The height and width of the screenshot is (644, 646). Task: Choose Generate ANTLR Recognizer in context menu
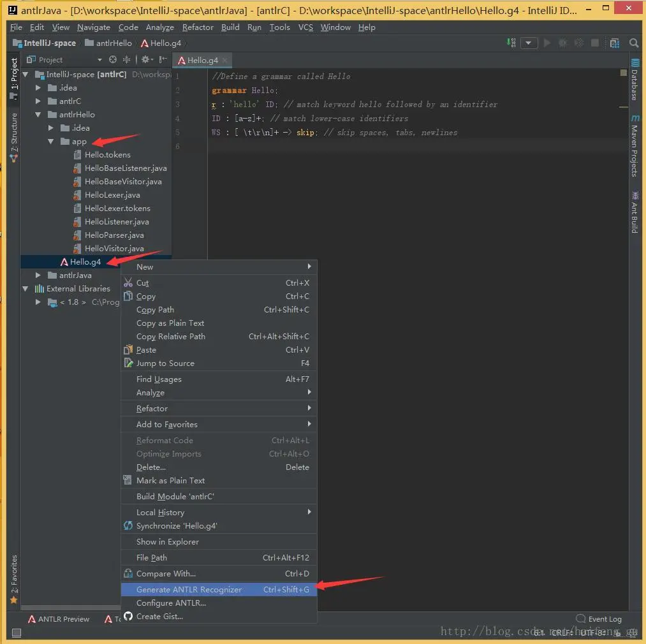click(219, 590)
